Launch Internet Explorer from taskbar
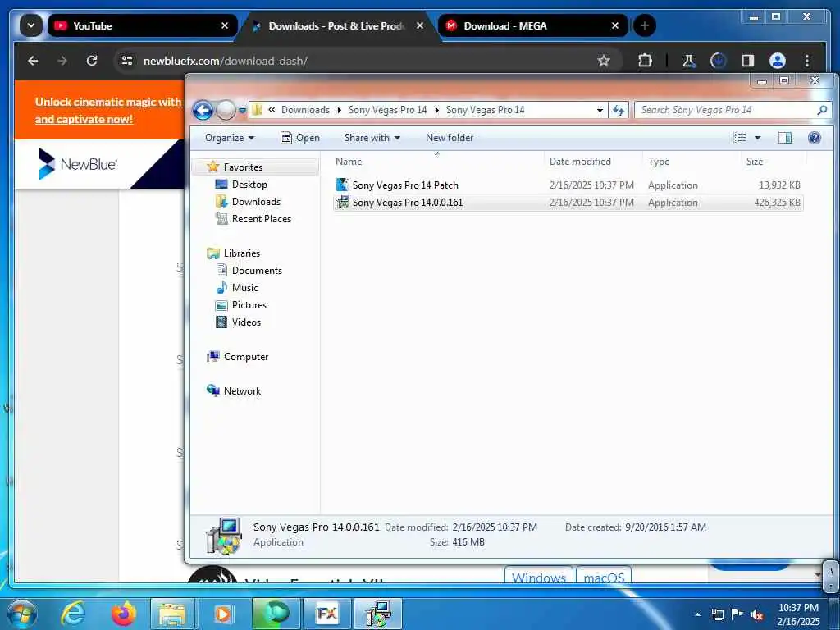This screenshot has height=630, width=840. pyautogui.click(x=72, y=614)
